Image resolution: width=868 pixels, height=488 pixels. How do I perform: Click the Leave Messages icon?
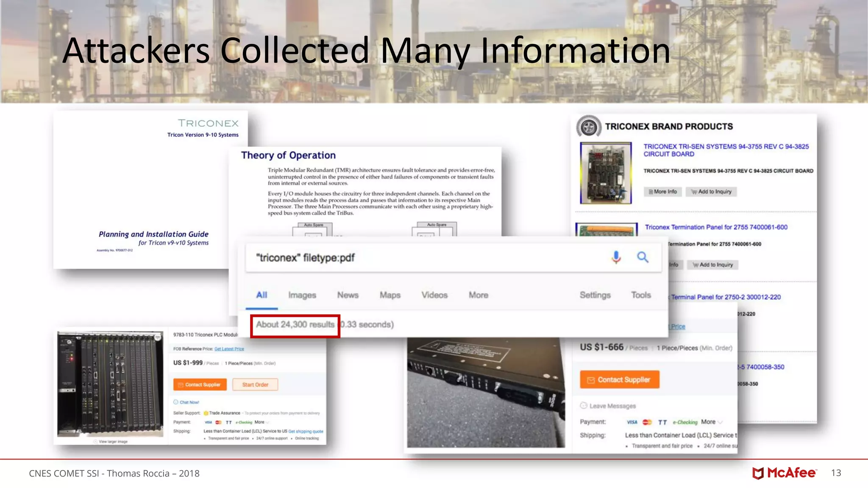(584, 406)
